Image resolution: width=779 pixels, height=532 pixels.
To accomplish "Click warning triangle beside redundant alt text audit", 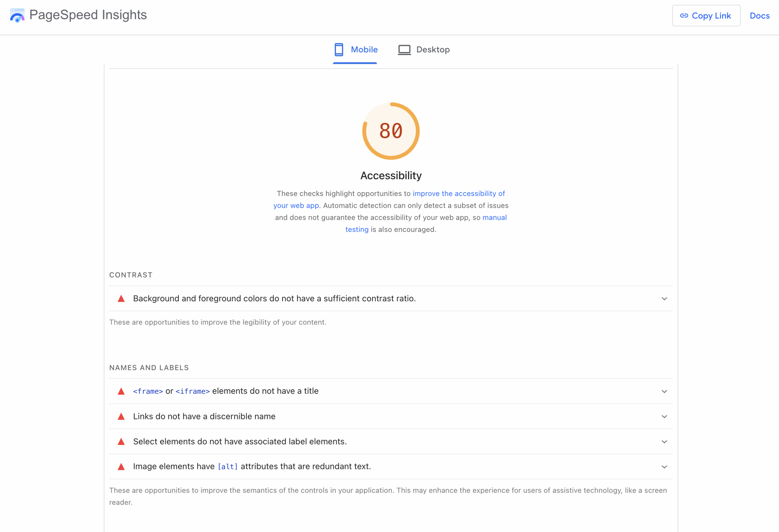I will [121, 467].
